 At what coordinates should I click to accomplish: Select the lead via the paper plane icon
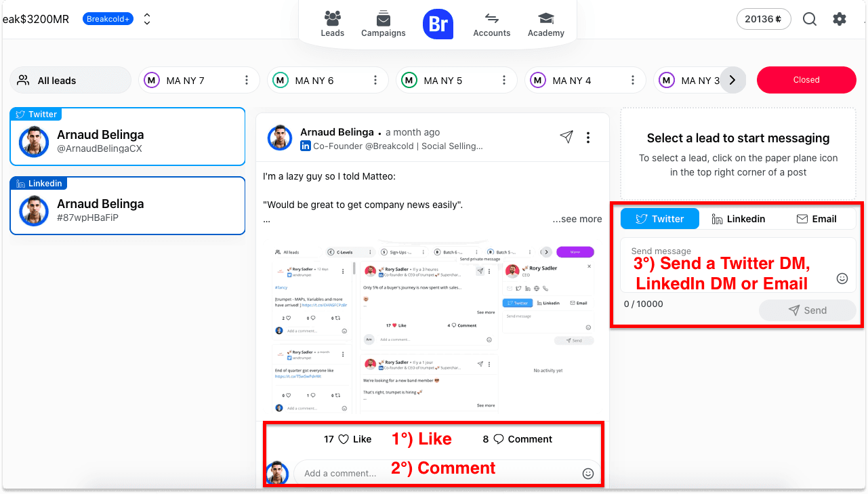[566, 137]
